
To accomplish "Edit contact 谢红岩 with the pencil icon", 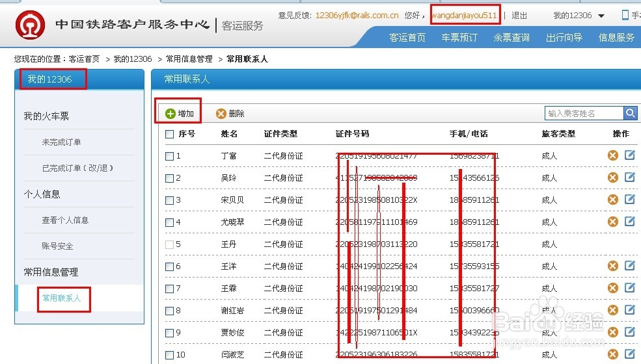I will (x=629, y=309).
